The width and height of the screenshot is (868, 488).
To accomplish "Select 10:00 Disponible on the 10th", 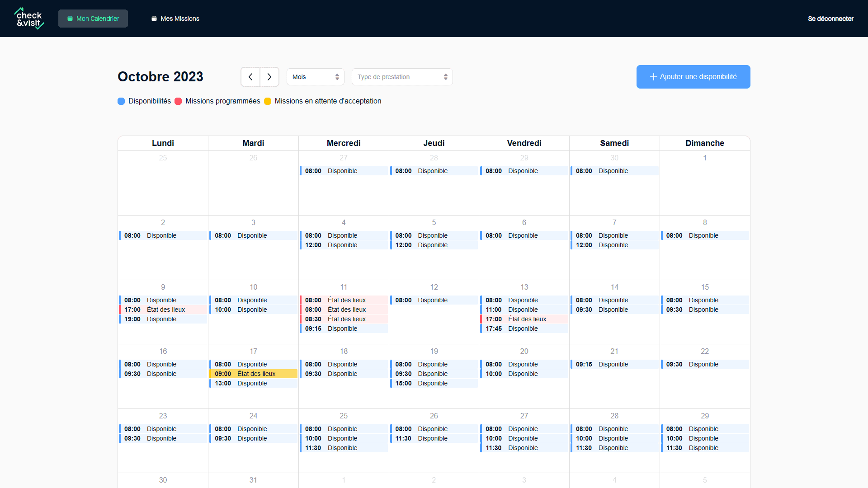I will [x=253, y=310].
